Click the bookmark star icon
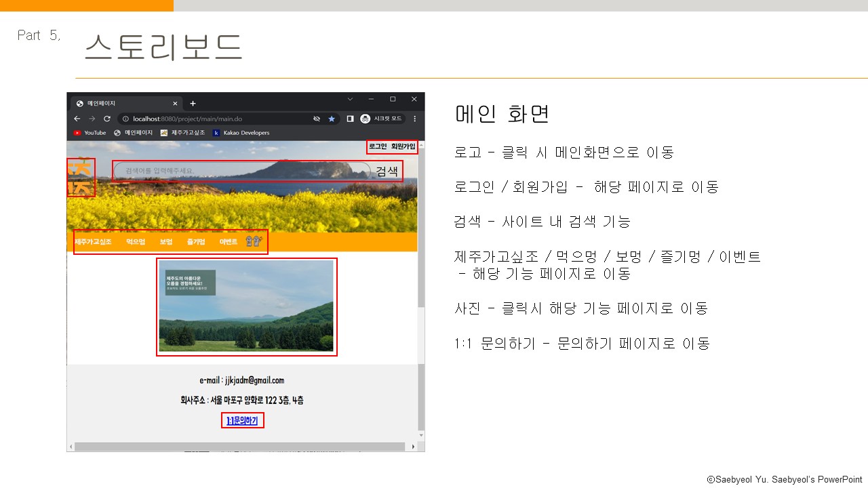The image size is (868, 488). (x=332, y=119)
